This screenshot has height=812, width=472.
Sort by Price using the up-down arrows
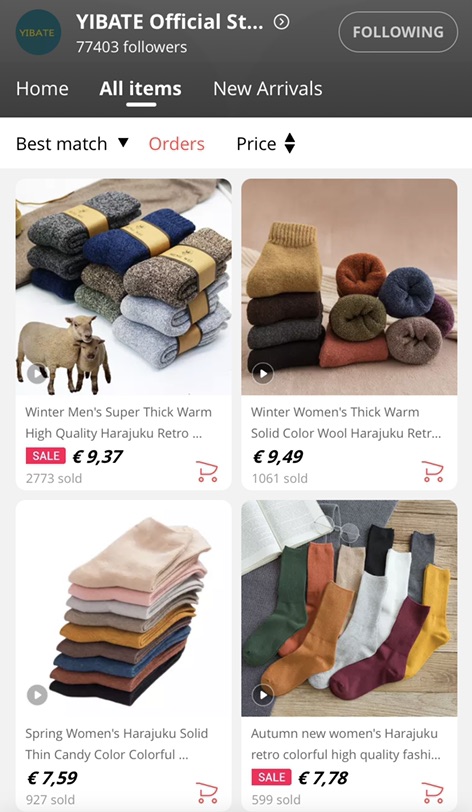click(x=266, y=143)
